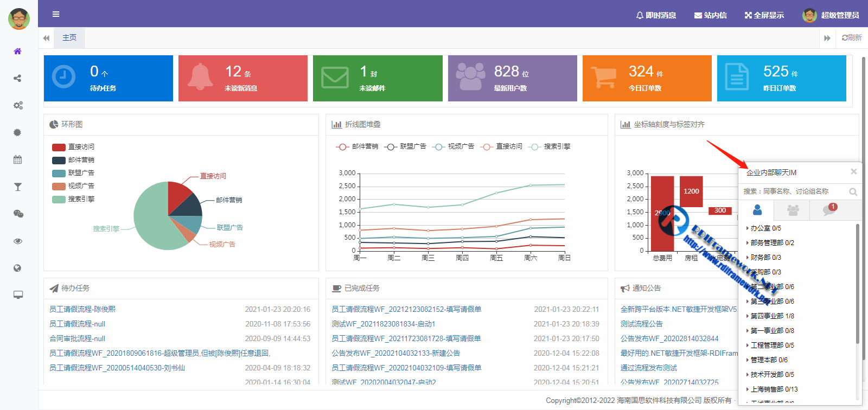Screen dimensions: 868x410
Task: Expand the 第四事业部 1/8 department
Action: click(770, 316)
